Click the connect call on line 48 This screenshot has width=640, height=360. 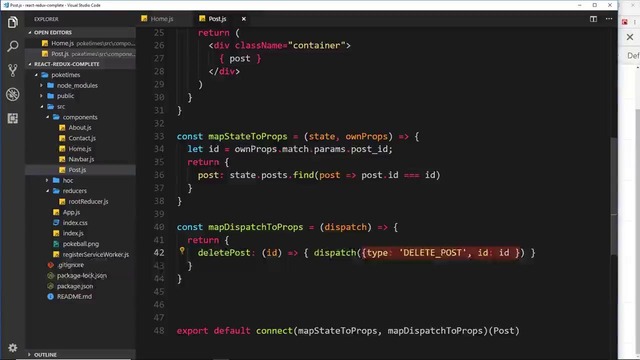coord(274,331)
